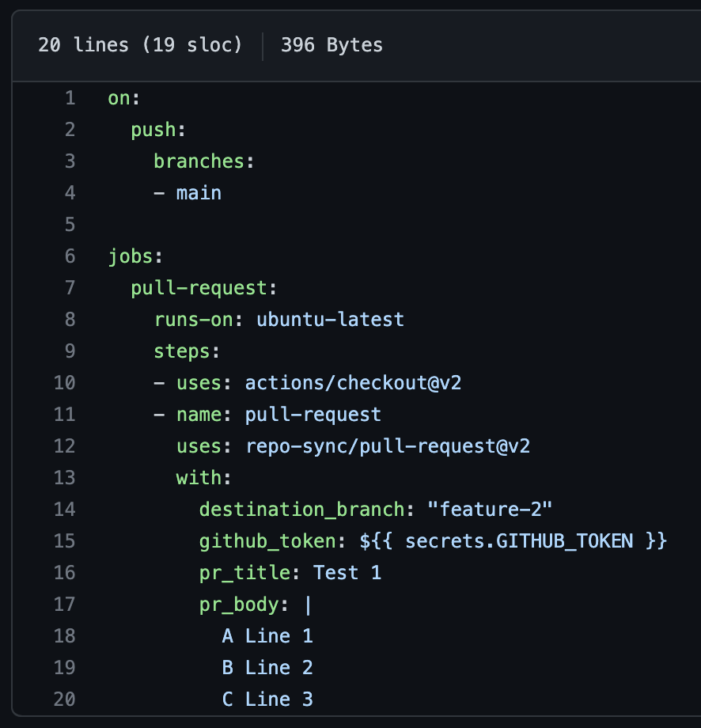Click the 'C Line 3' text
701x728 pixels.
(x=268, y=699)
